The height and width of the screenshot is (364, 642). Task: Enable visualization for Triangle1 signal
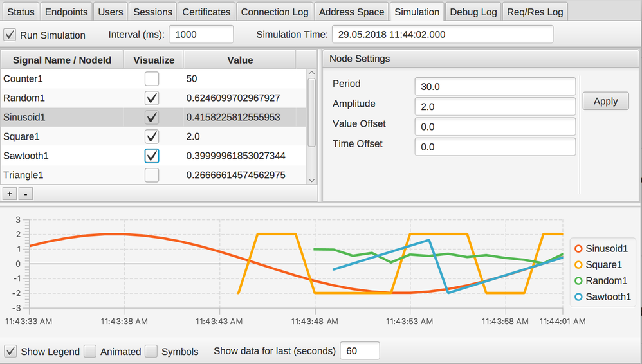(x=152, y=175)
